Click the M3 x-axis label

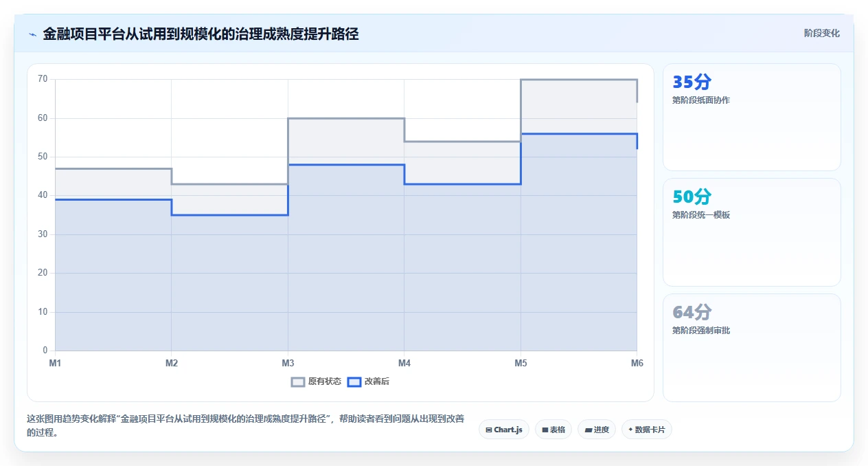pos(288,363)
